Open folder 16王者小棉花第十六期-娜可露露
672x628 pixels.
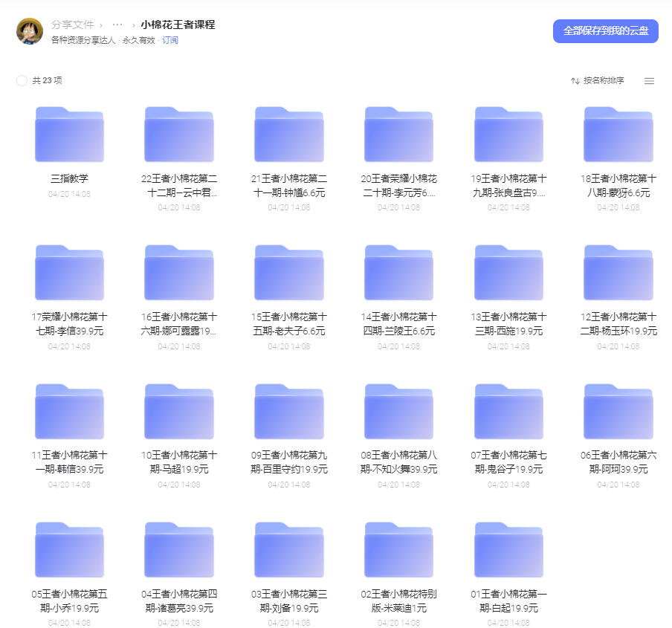tap(179, 273)
